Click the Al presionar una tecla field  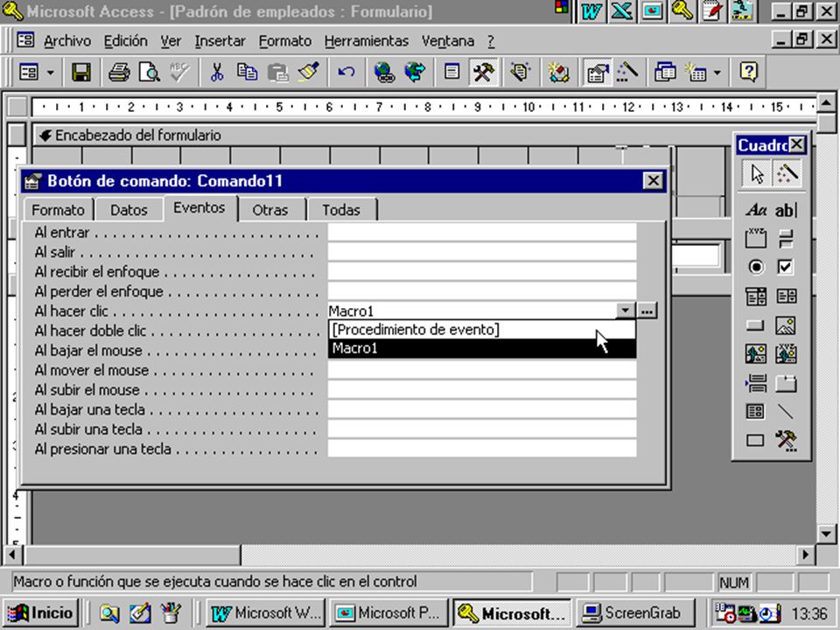pyautogui.click(x=481, y=448)
